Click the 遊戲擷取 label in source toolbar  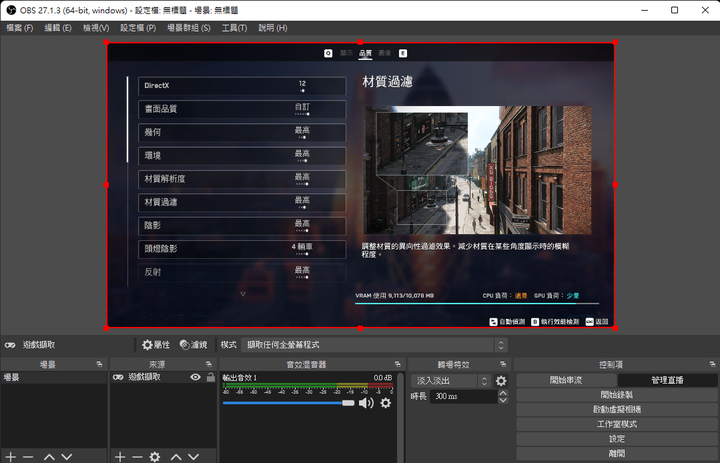(x=39, y=345)
